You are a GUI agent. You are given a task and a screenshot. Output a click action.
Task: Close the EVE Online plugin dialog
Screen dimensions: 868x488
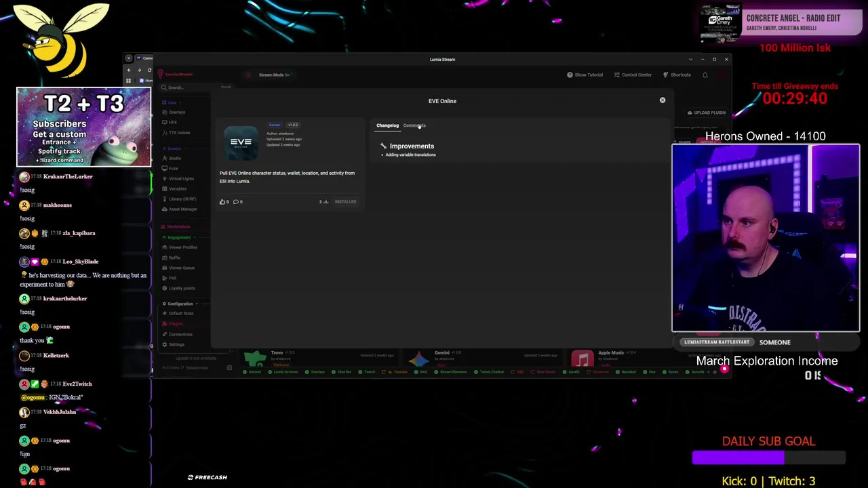663,100
